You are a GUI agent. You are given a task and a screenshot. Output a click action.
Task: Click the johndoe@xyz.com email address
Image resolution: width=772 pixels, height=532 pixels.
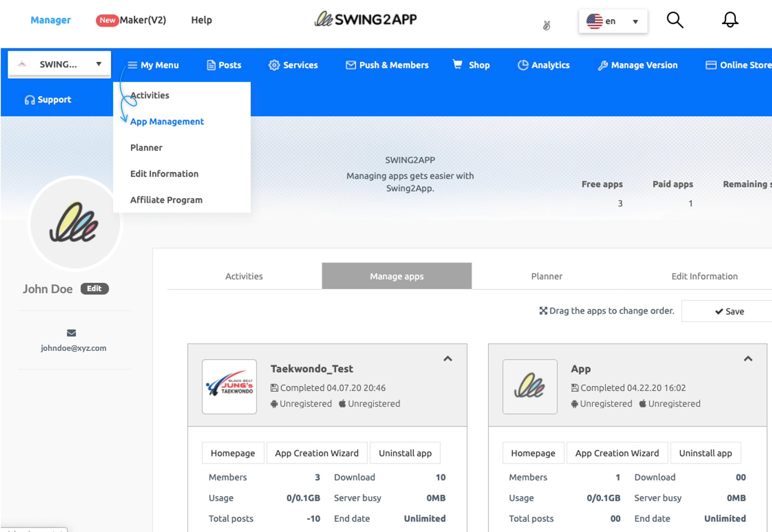[x=73, y=348]
